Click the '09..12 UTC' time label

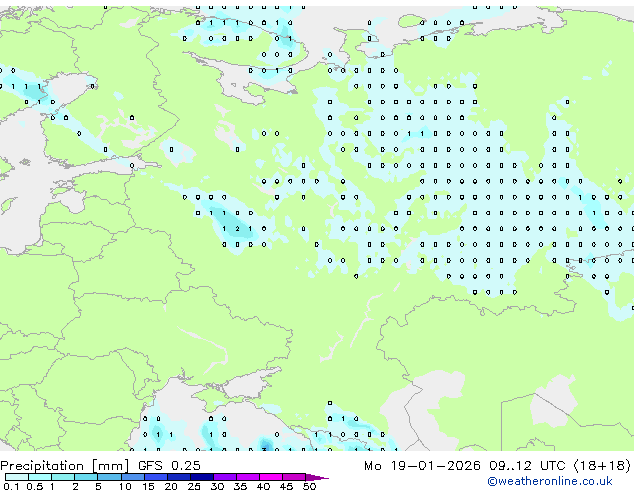click(526, 466)
